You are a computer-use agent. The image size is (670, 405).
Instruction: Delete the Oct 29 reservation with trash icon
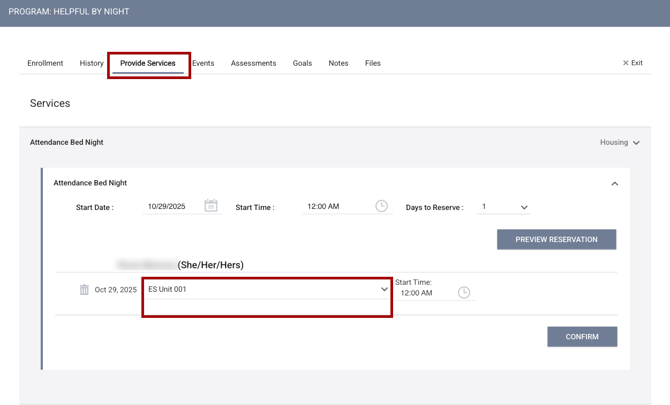pyautogui.click(x=84, y=290)
